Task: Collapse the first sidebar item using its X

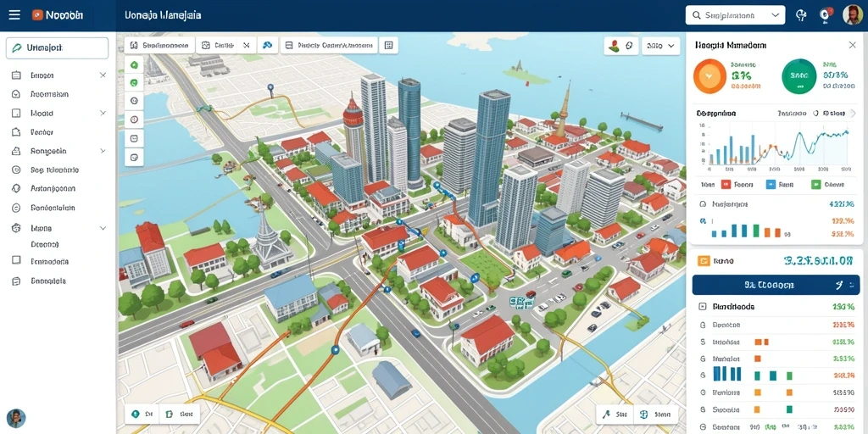Action: (x=103, y=75)
